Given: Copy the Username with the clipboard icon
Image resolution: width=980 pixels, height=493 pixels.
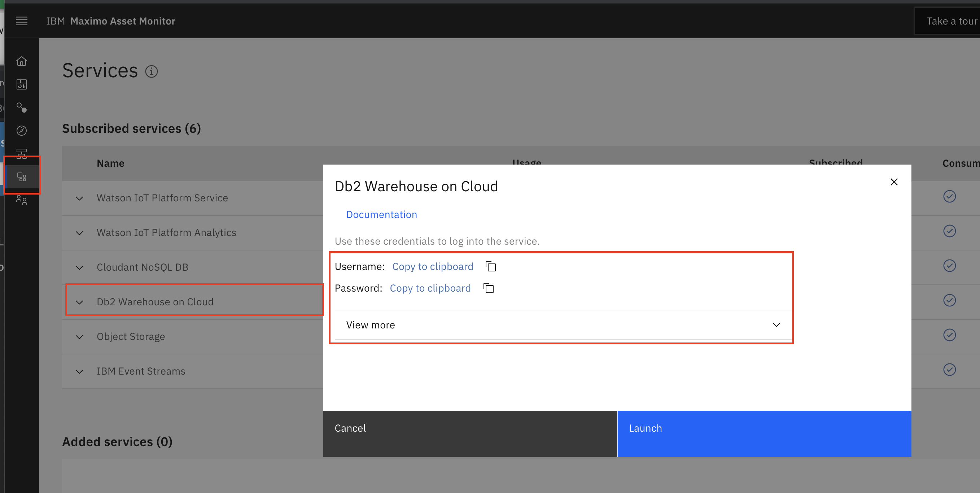Looking at the screenshot, I should 491,267.
